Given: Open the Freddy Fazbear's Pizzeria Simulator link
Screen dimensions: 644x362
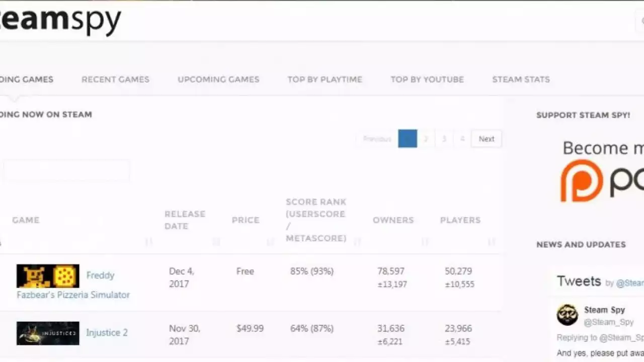Looking at the screenshot, I should [x=73, y=285].
